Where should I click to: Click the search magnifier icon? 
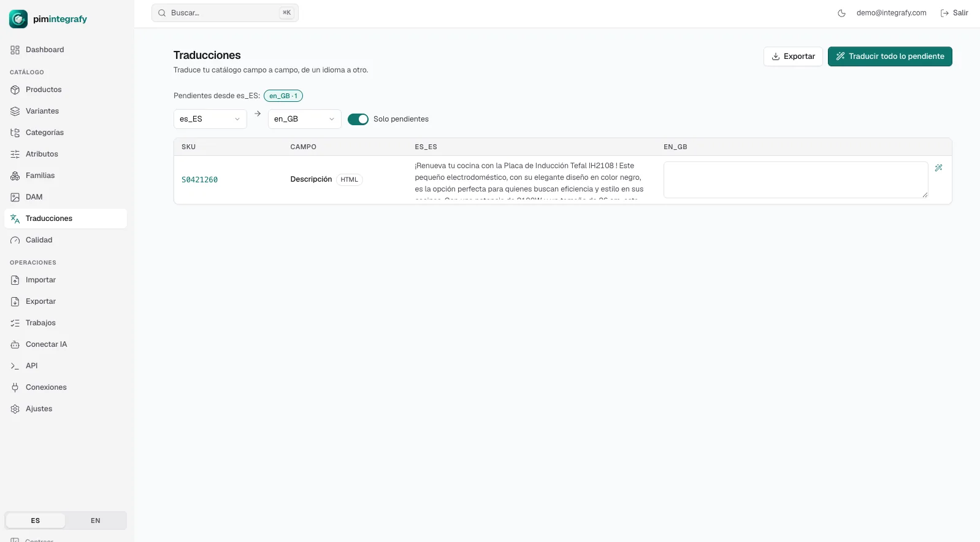[162, 13]
